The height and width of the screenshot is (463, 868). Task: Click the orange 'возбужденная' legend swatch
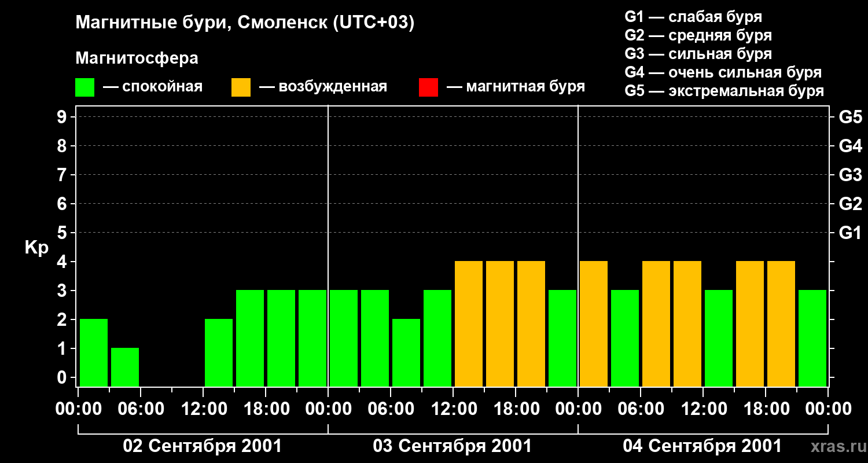241,87
